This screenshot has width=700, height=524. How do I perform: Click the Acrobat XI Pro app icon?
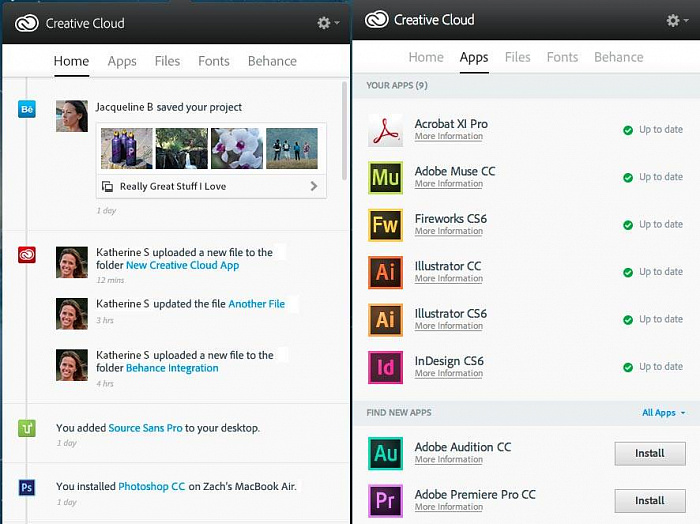[385, 130]
